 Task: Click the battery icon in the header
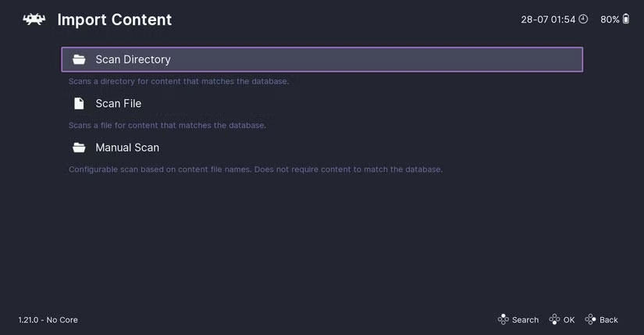click(626, 20)
